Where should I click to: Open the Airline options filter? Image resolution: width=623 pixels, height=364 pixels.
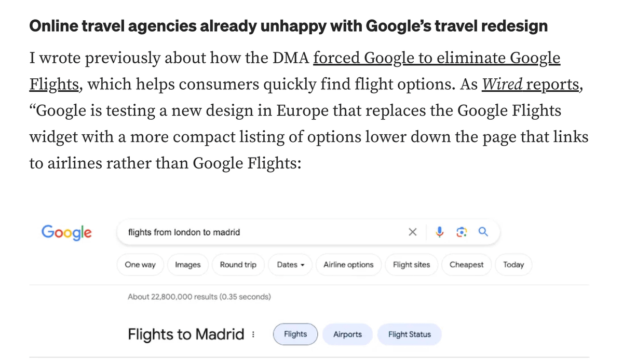348,264
